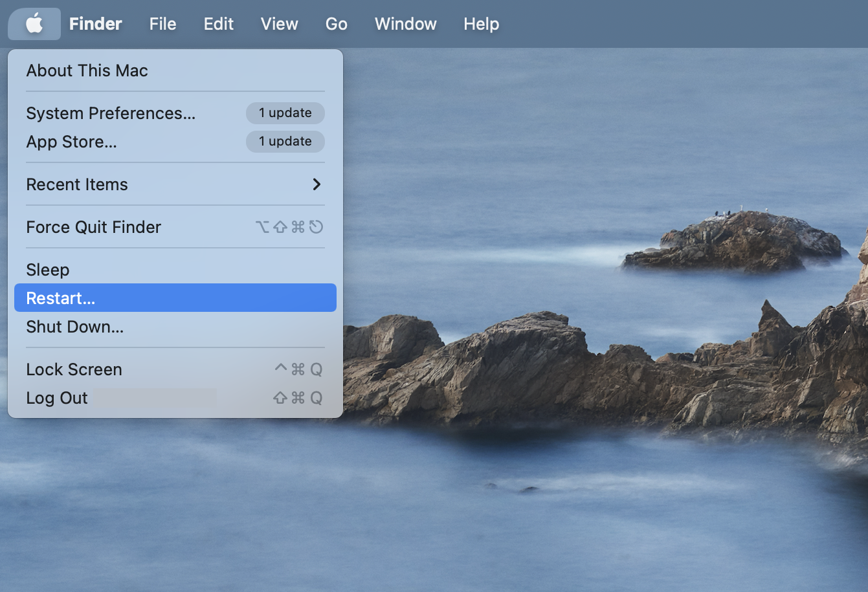Click the 1 update badge beside App Store
868x592 pixels.
coord(285,141)
